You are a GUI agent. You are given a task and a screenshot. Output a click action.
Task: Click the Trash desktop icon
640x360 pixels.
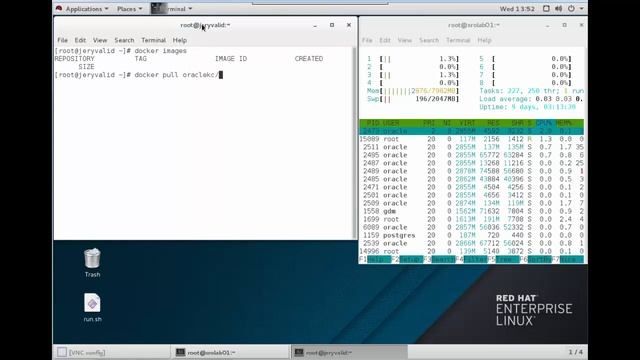click(92, 262)
